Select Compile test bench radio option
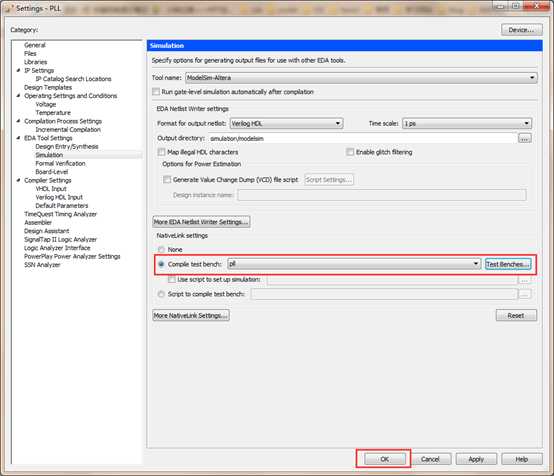This screenshot has height=476, width=554. coord(161,264)
